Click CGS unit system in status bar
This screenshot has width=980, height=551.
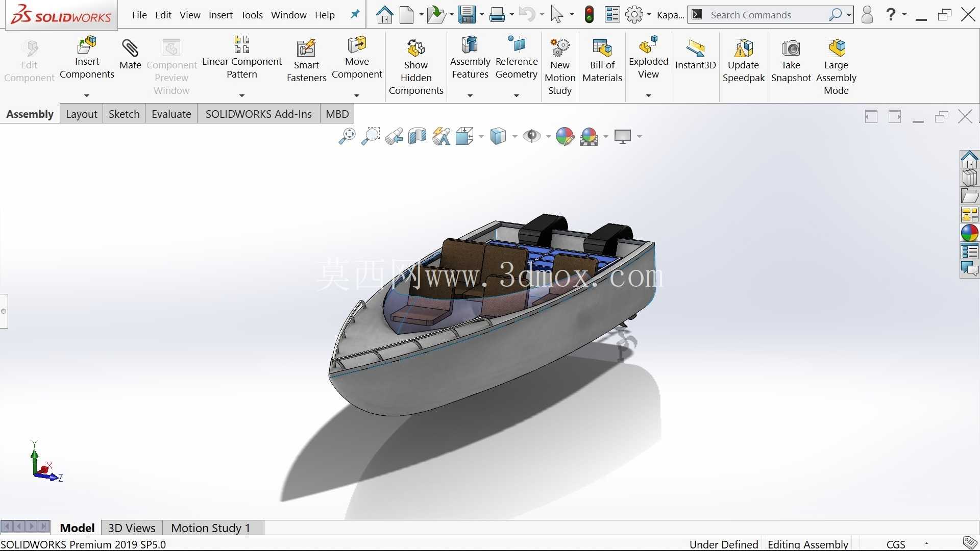896,544
